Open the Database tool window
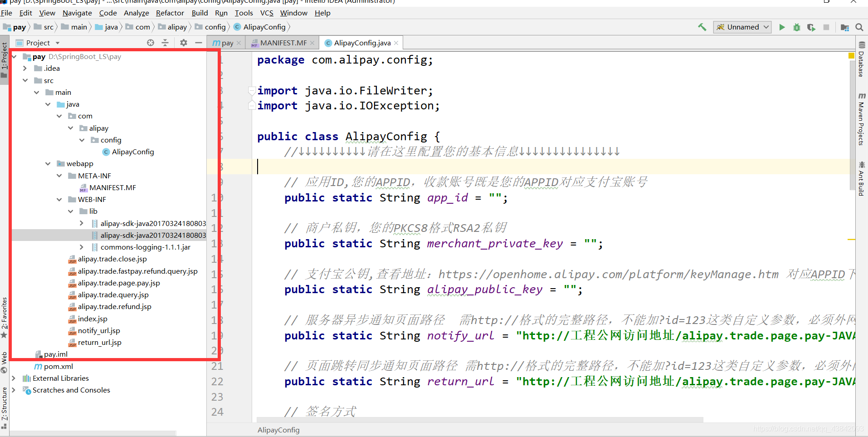 click(862, 59)
